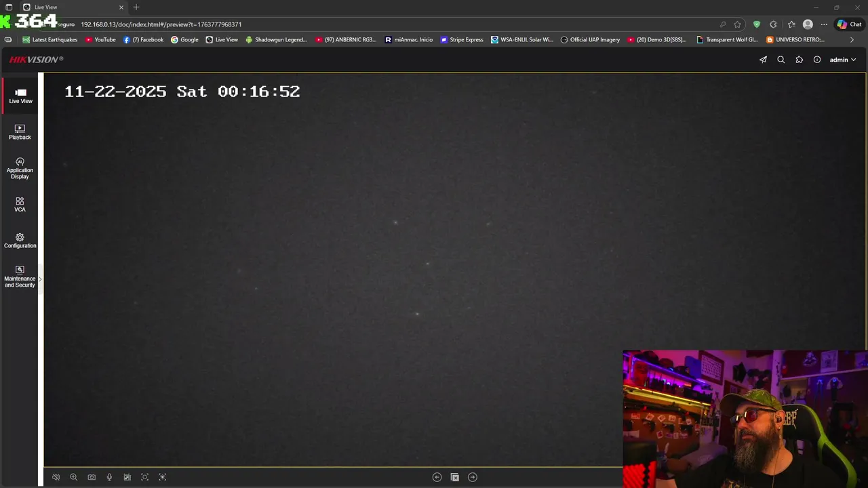The image size is (868, 488).
Task: Expand the admin user dropdown
Action: click(x=843, y=60)
